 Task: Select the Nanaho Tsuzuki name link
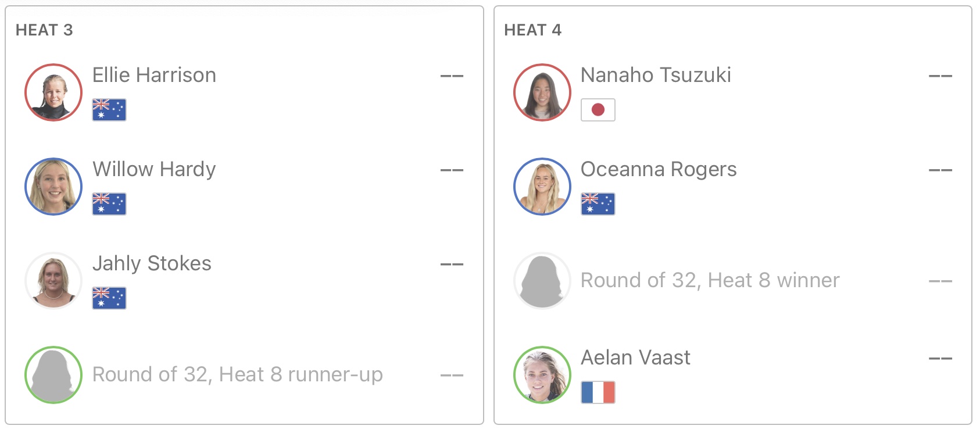click(x=656, y=75)
